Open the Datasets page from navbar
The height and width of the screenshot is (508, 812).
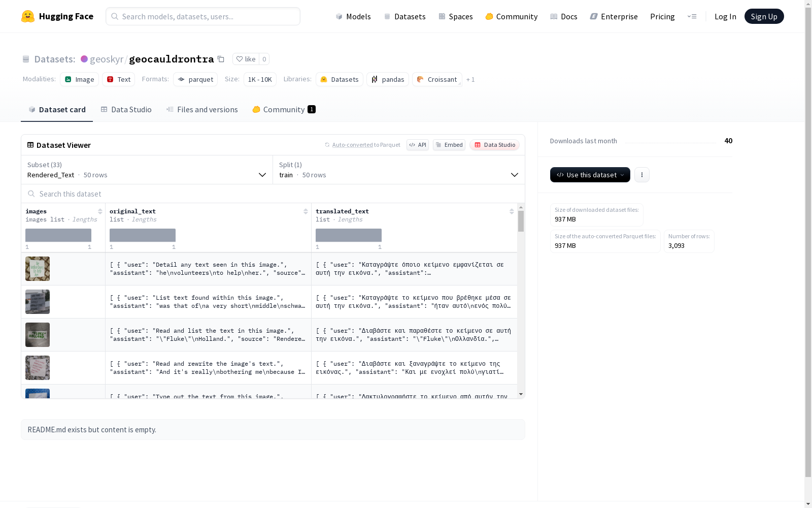404,16
